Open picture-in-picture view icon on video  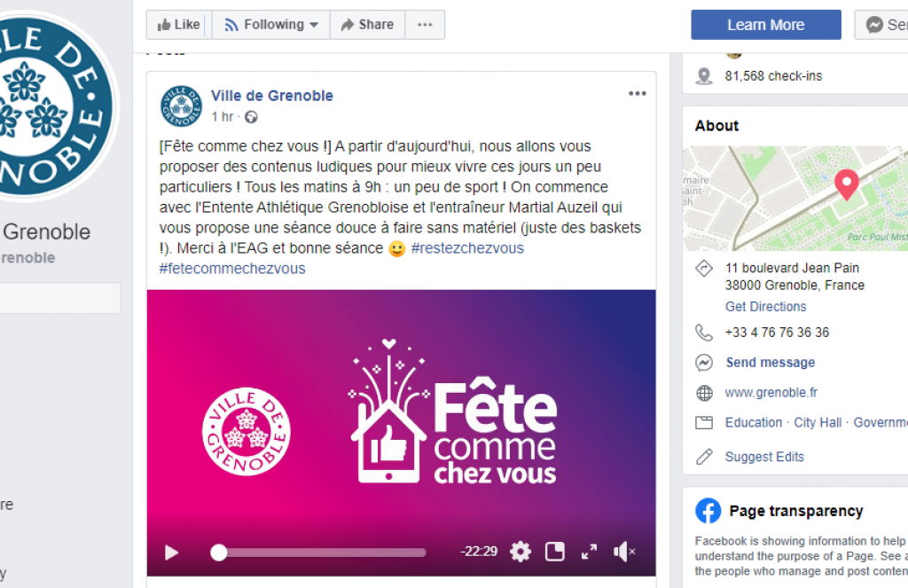[x=555, y=552]
